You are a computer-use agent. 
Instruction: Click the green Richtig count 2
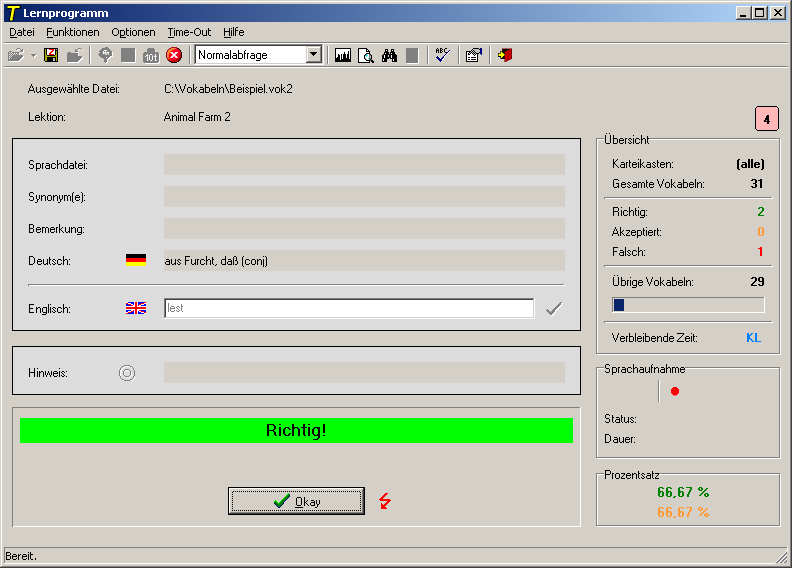coord(761,212)
